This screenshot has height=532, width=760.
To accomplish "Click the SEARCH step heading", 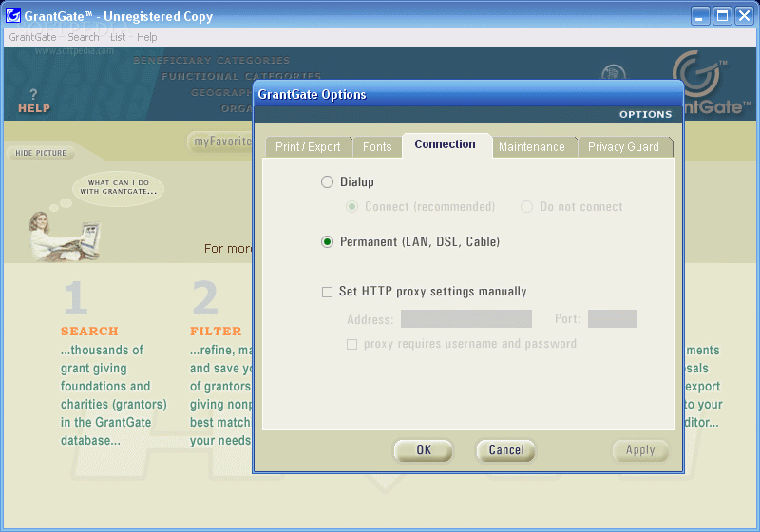I will pos(89,331).
